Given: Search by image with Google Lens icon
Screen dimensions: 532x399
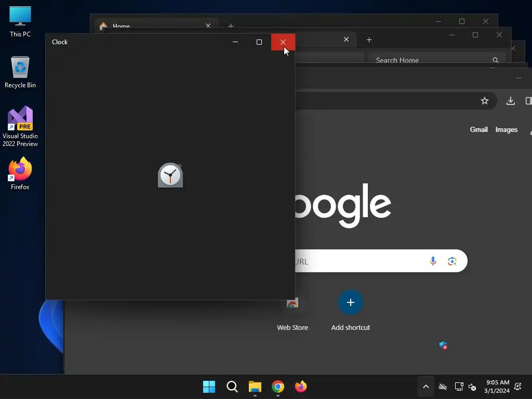Looking at the screenshot, I should point(452,261).
